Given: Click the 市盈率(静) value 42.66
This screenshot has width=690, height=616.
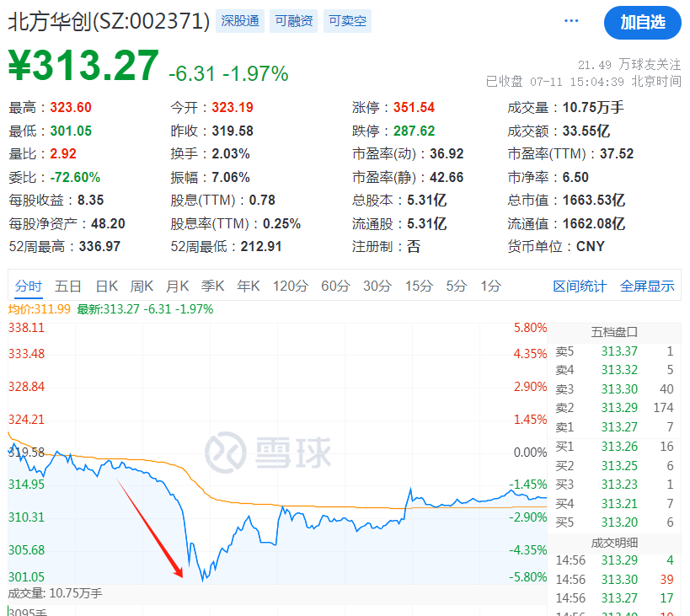Looking at the screenshot, I should point(447,177).
